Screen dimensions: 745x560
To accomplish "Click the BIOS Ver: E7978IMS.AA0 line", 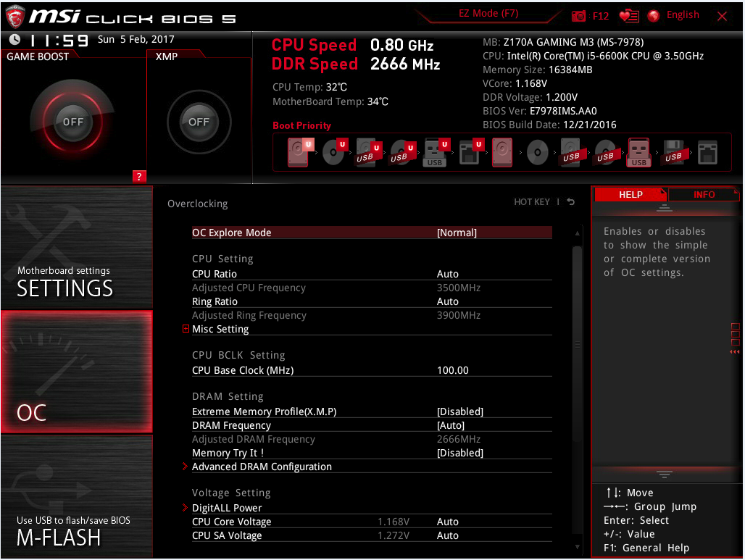I will tap(540, 111).
